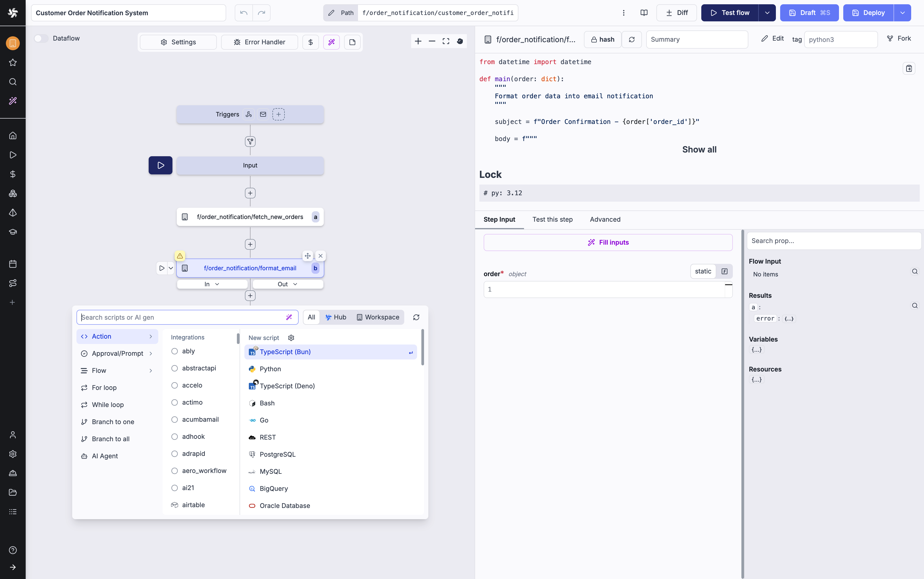The height and width of the screenshot is (579, 924).
Task: Copy code with the clipboard icon
Action: (909, 69)
